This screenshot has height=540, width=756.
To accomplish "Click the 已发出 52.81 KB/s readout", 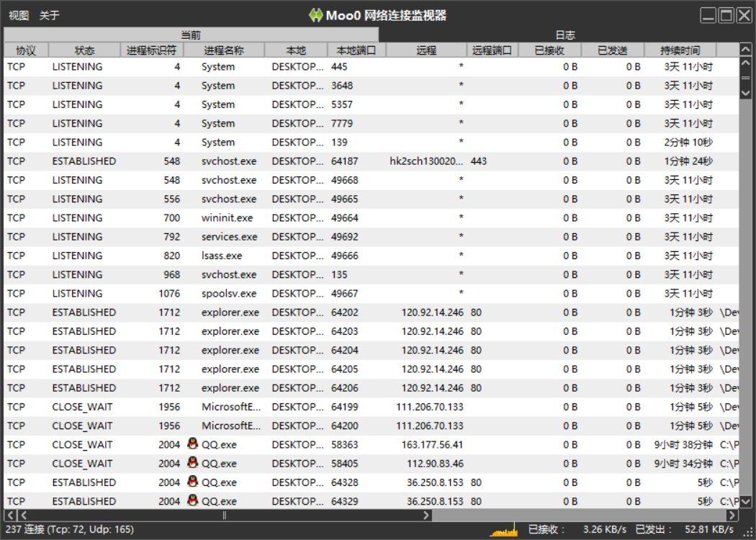I will coord(685,529).
